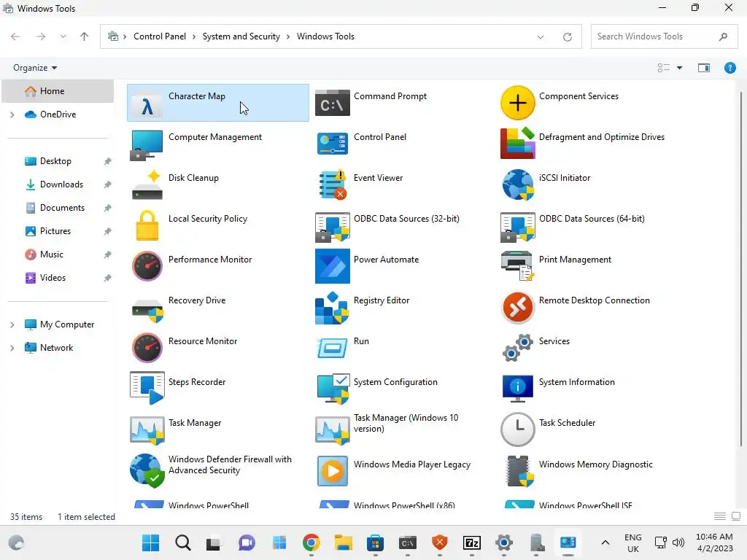Screen dimensions: 747x560
Task: Open Windows Media Player Legacy icon
Action: (332, 471)
